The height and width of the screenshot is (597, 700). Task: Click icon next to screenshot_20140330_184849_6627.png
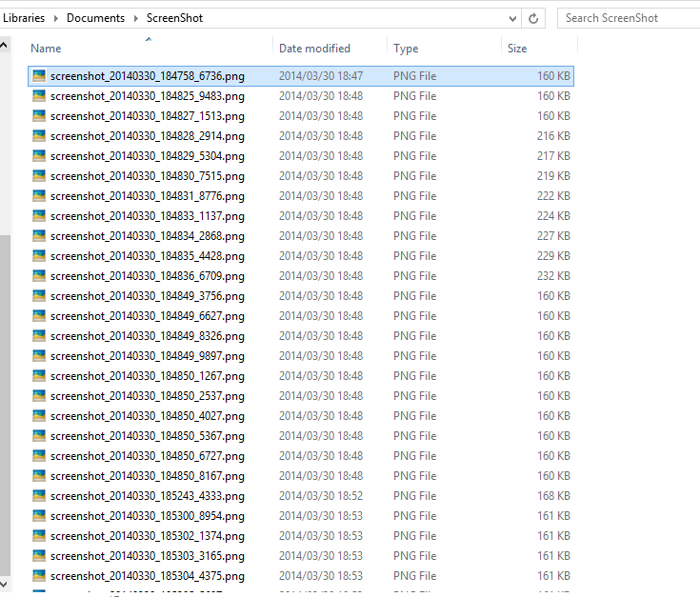click(39, 316)
